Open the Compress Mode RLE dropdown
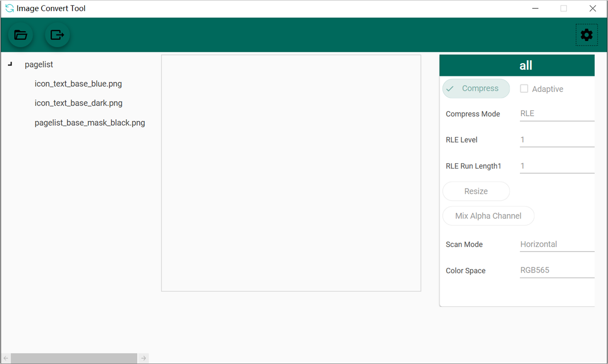Image resolution: width=608 pixels, height=364 pixels. coord(557,113)
